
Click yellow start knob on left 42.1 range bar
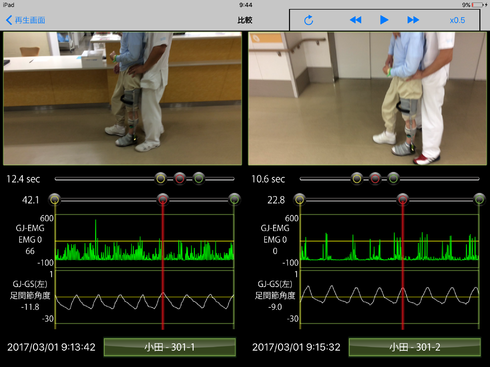(55, 200)
